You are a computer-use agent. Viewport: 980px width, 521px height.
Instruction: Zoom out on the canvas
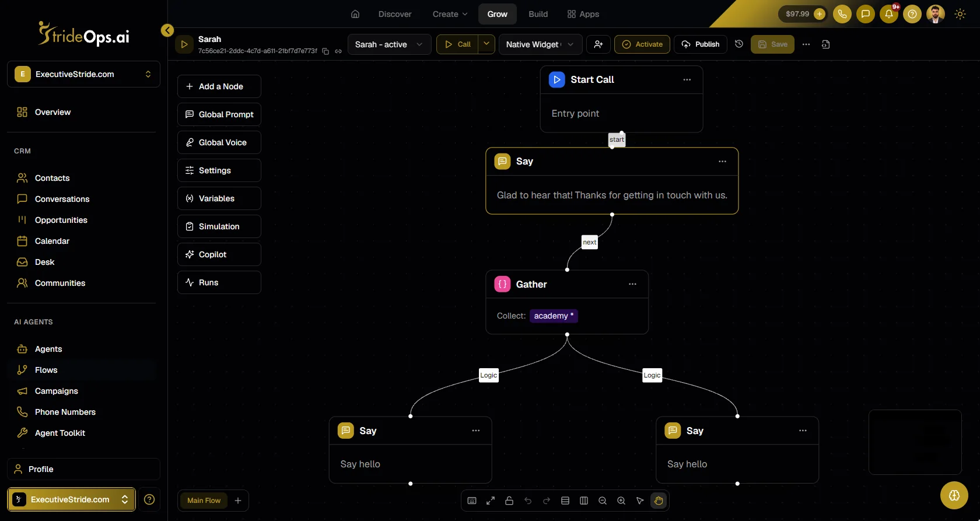[x=603, y=501]
